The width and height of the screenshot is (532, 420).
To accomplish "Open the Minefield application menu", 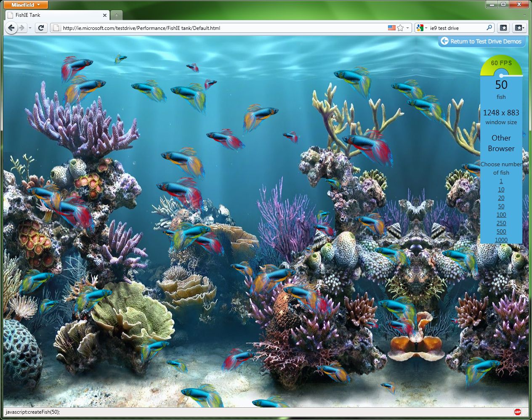I will (x=26, y=5).
